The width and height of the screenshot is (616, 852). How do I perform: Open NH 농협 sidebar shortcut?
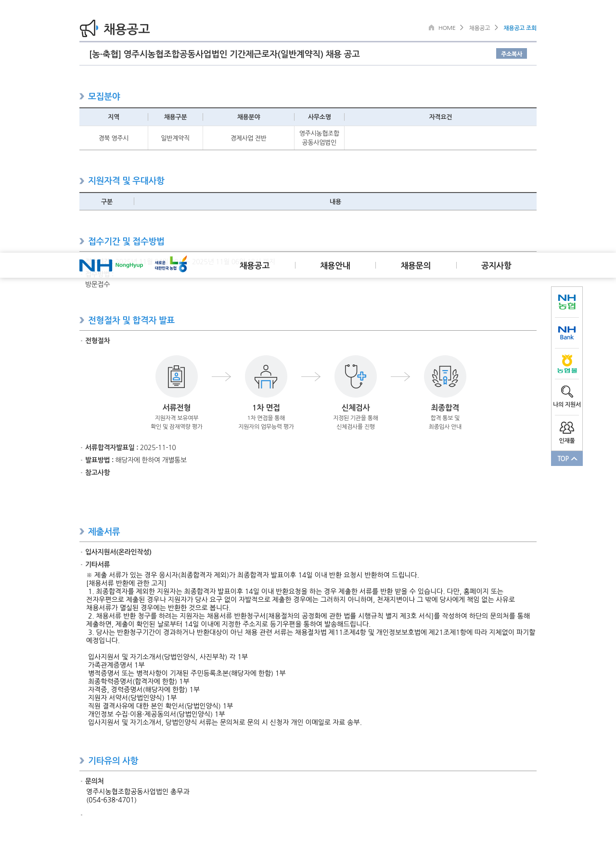click(567, 302)
